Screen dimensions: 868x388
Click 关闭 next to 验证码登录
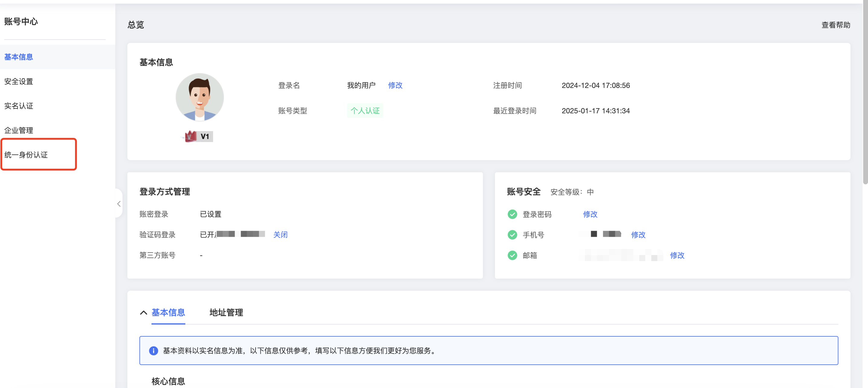tap(280, 234)
